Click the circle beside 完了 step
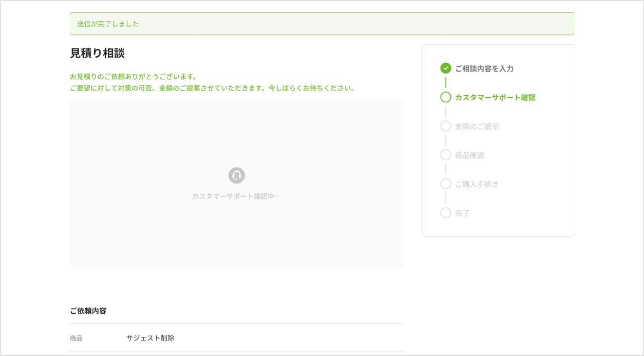 [445, 213]
